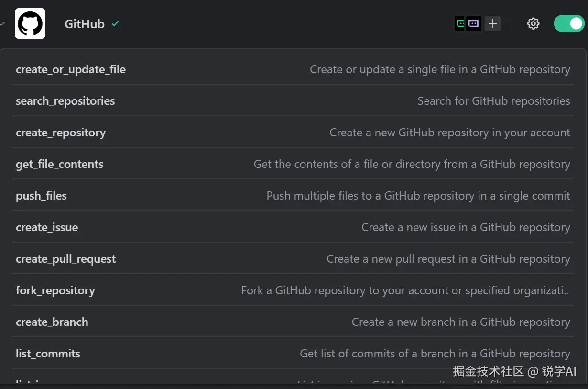The width and height of the screenshot is (588, 389).
Task: Click the create_repository tool row
Action: pos(61,133)
